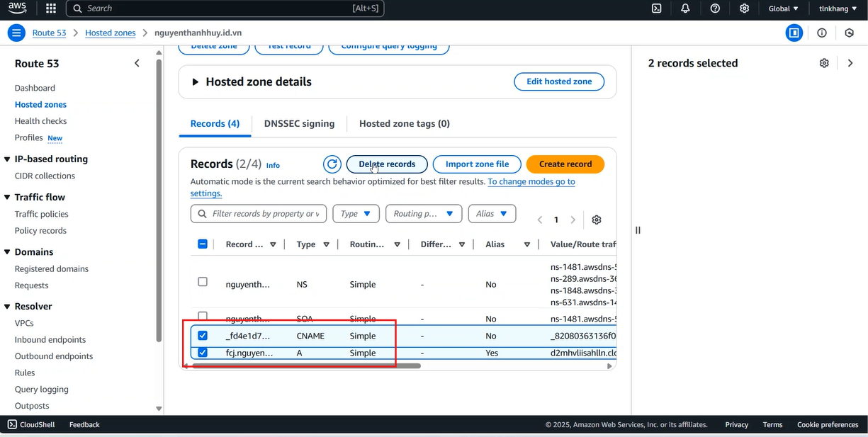Open the AWS home logo
The height and width of the screenshot is (437, 868).
17,8
